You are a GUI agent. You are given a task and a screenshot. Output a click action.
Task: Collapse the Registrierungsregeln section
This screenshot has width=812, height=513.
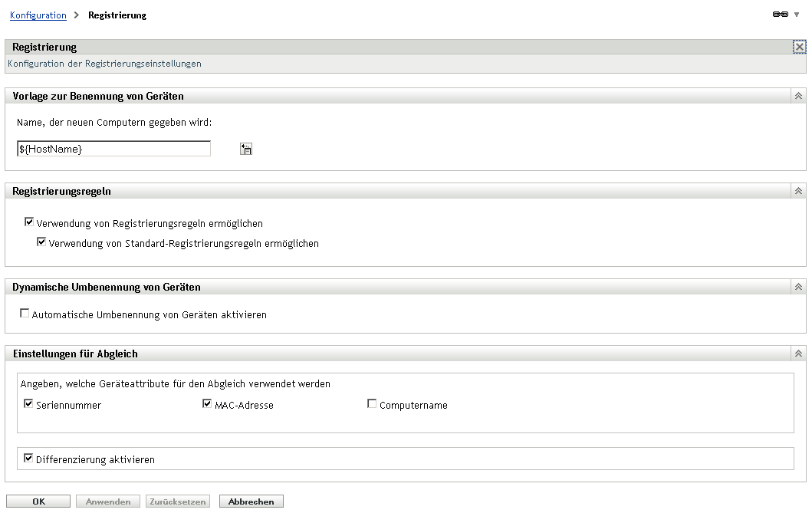(797, 190)
